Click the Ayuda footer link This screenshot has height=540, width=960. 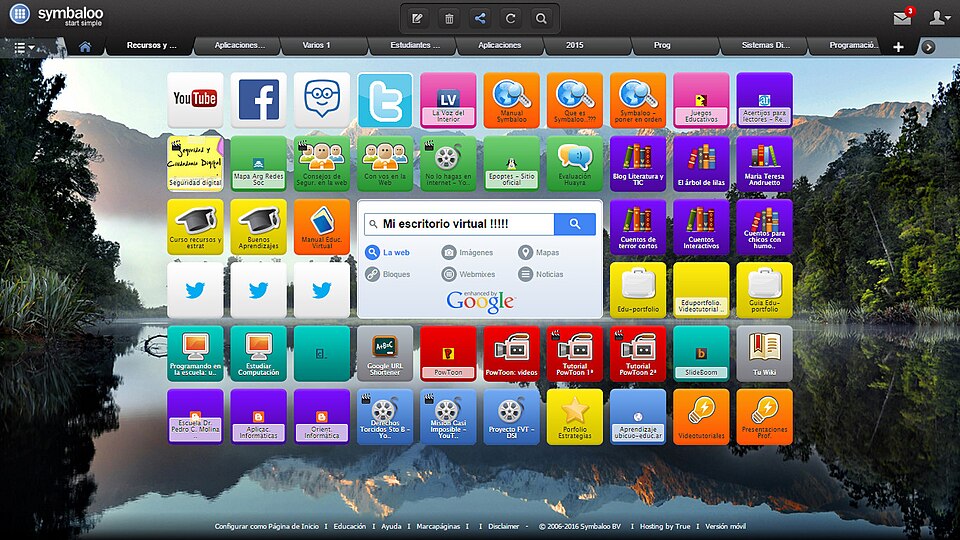392,526
